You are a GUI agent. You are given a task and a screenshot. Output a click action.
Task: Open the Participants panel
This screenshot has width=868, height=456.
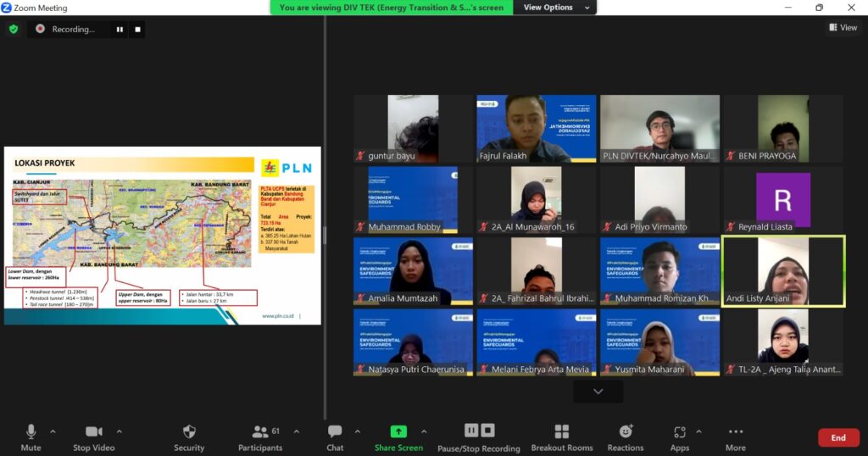pyautogui.click(x=260, y=437)
